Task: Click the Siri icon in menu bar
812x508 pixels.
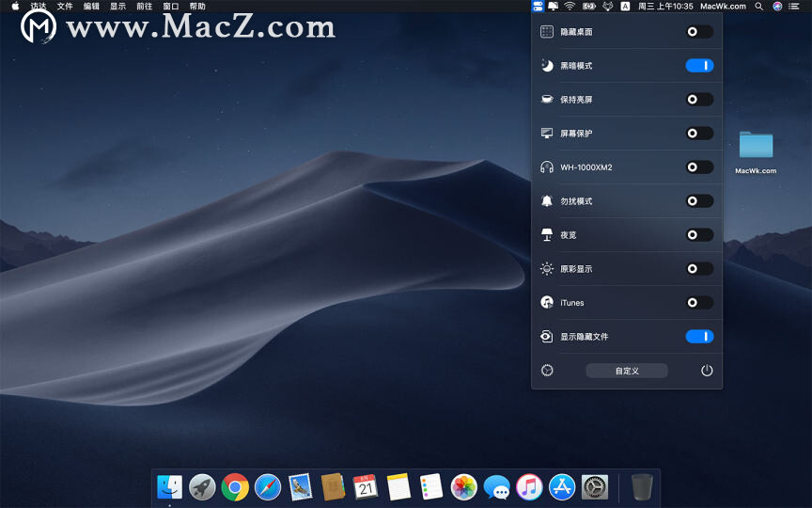Action: coord(777,7)
